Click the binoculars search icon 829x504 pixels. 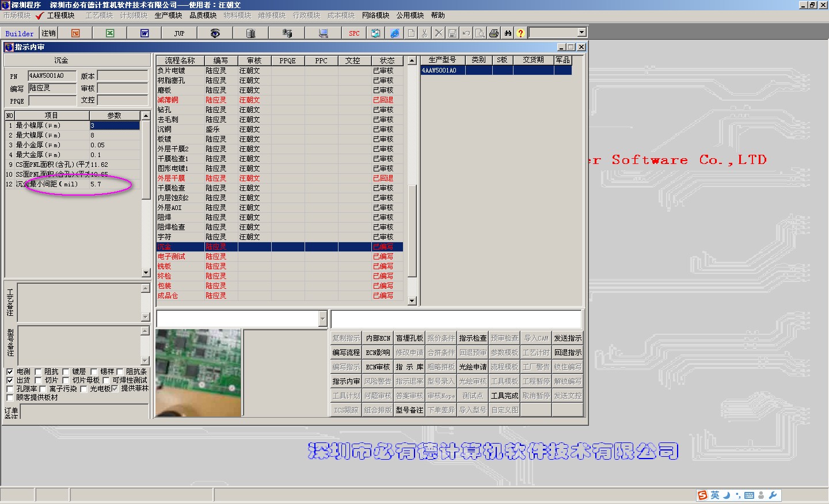point(508,33)
